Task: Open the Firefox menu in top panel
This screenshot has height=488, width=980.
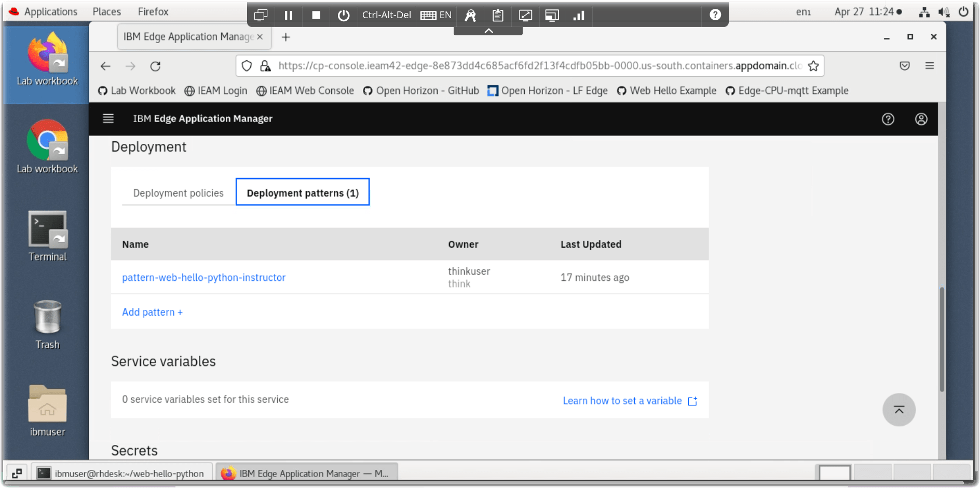Action: pos(153,11)
